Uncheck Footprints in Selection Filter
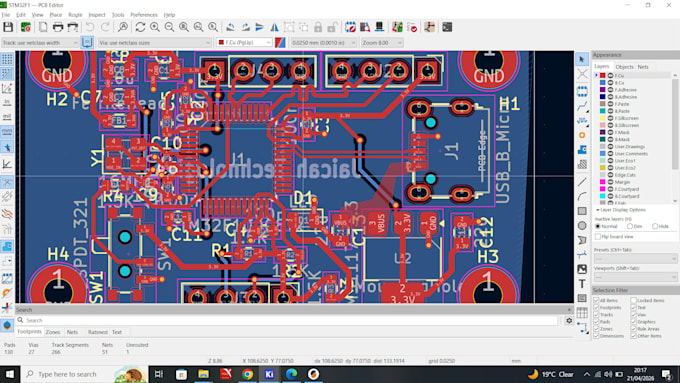This screenshot has width=680, height=383. [x=596, y=308]
